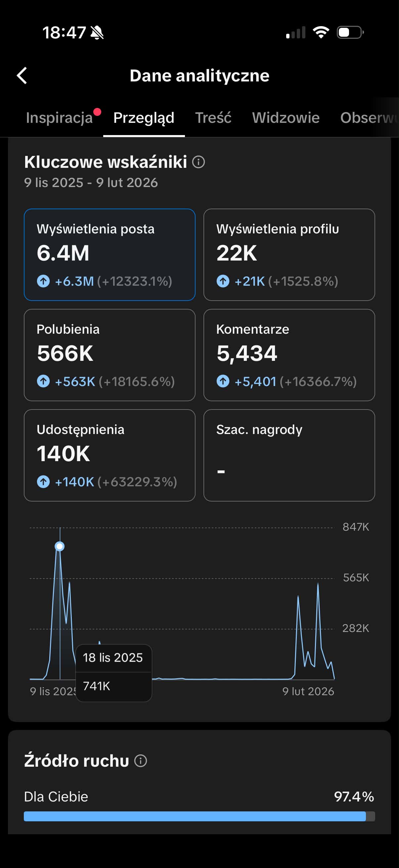
Task: Tap the 566K likes value
Action: tap(65, 354)
